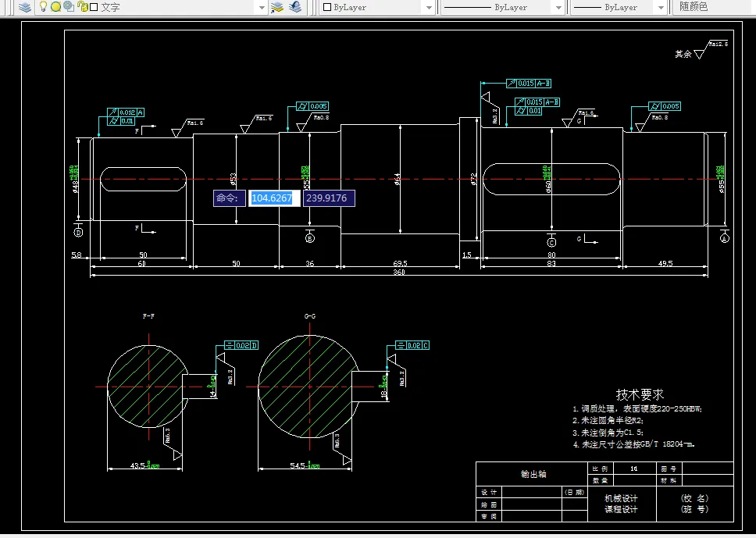Screen dimensions: 756x538
Task: Toggle the layer lock padlock icon
Action: (83, 7)
